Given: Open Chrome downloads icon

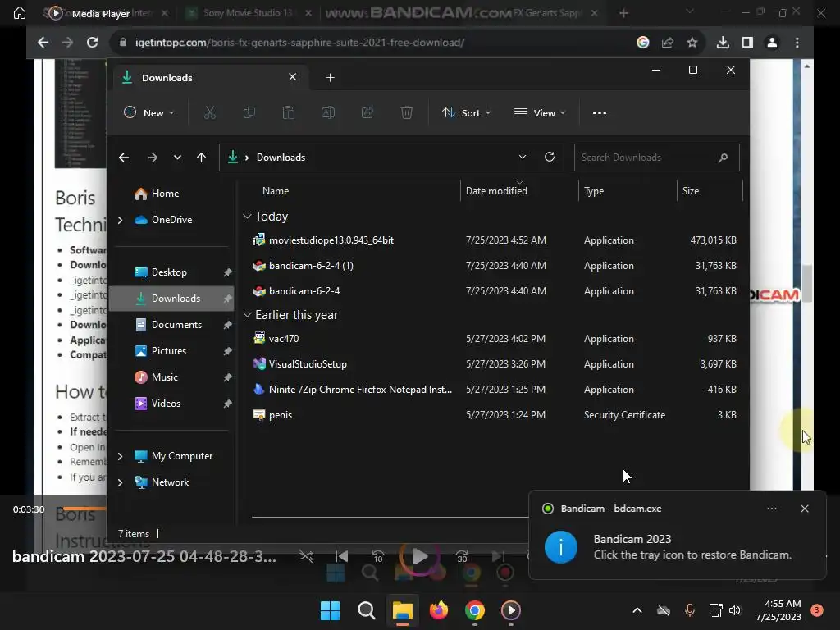Looking at the screenshot, I should point(723,43).
